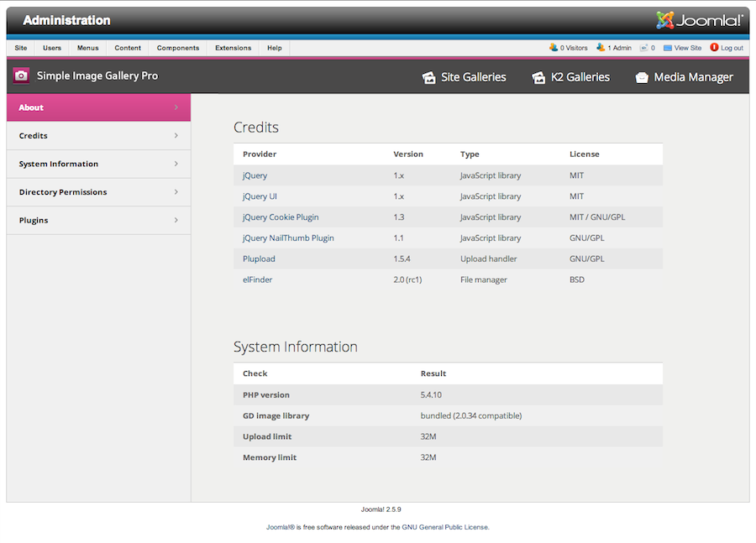Click the Simple Image Gallery Pro title
Screen dimensions: 756x543
[x=97, y=76]
